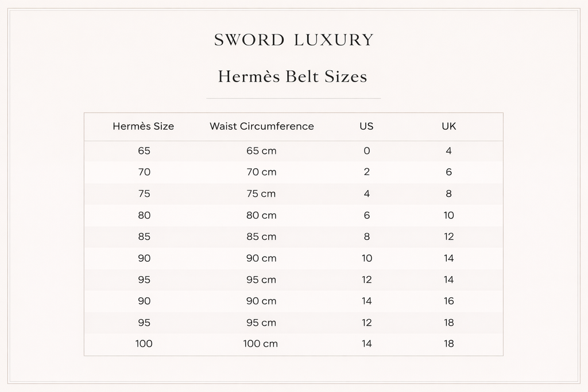Select the 70 cm waist cell
Viewport: 588px width, 392px height.
point(261,172)
